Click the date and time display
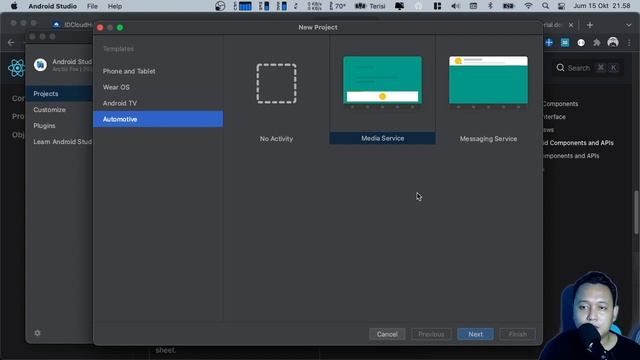Viewport: 640px width, 360px height. point(602,6)
